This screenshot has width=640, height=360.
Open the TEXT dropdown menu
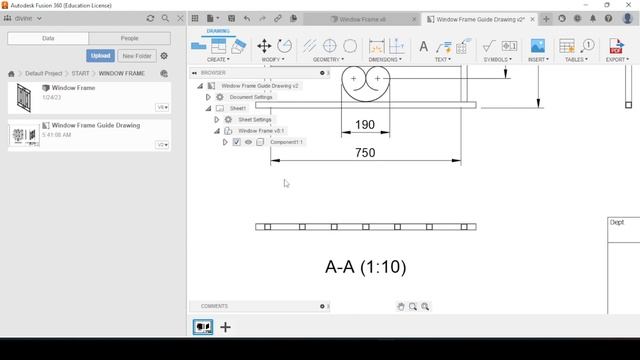pos(443,60)
